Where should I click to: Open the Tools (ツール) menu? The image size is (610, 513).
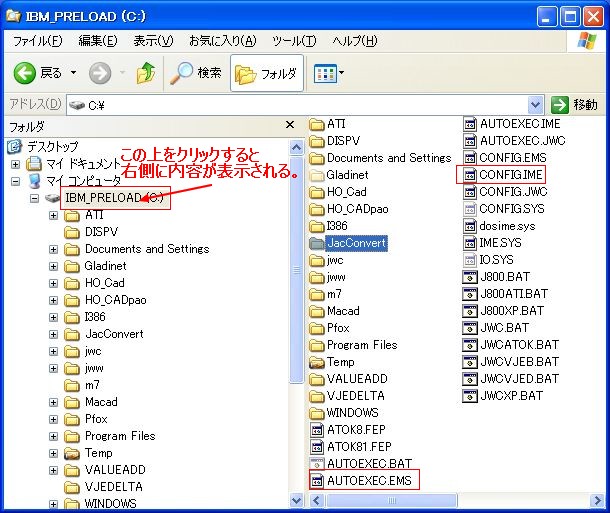pyautogui.click(x=294, y=41)
